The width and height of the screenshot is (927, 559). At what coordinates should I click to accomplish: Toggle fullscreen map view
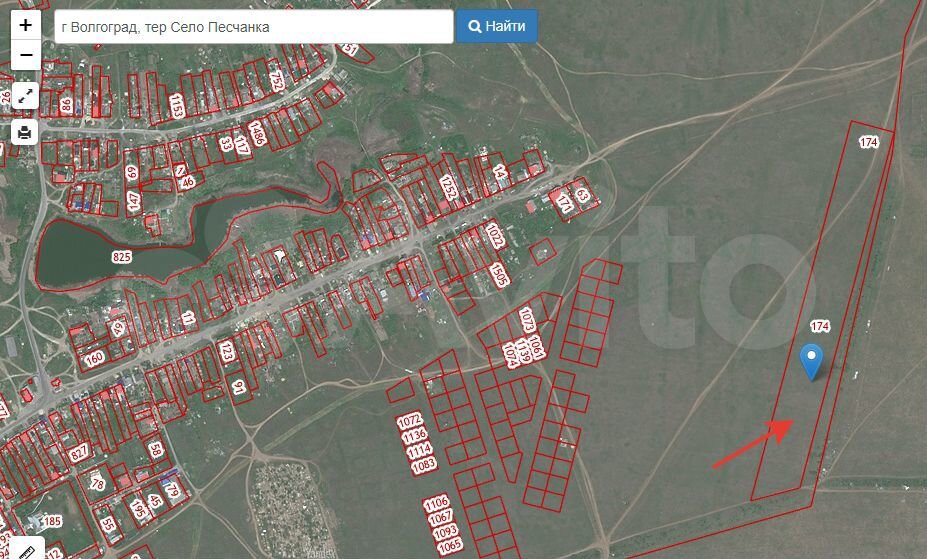tap(26, 96)
